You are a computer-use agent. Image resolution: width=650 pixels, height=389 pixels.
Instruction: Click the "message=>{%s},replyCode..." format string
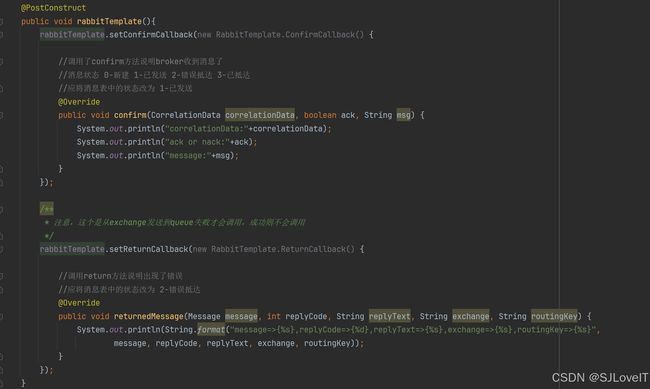coord(413,330)
